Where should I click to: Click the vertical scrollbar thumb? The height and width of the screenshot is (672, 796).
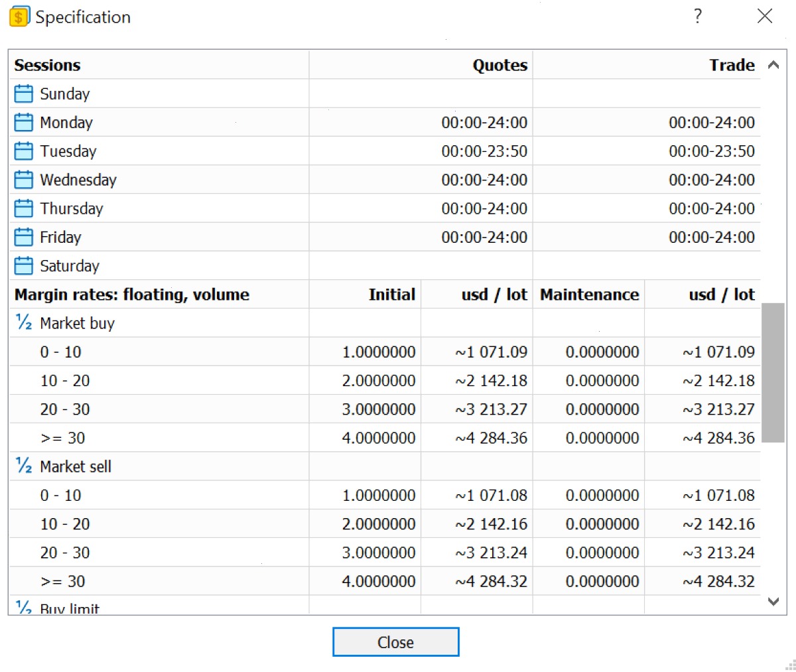(773, 373)
